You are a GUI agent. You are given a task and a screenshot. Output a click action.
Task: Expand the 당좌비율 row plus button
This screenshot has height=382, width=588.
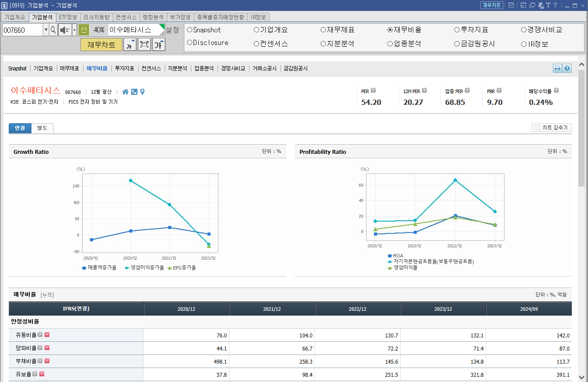point(47,348)
